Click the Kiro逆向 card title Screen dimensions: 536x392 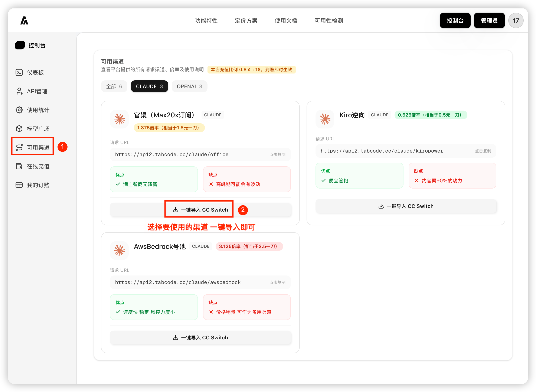click(352, 115)
